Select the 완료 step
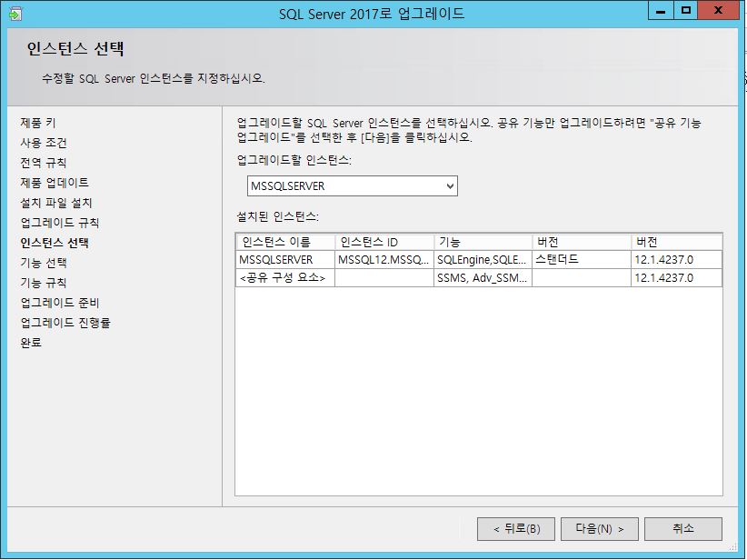Screen dimensions: 747x560 [x=31, y=343]
